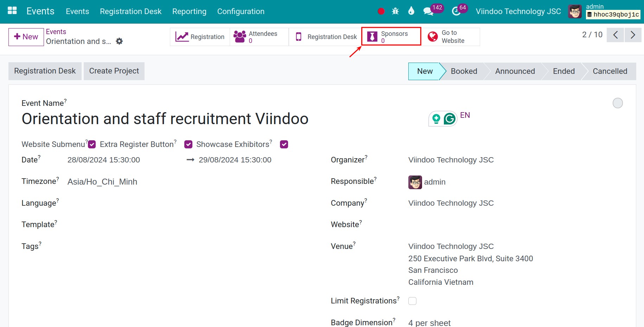Image resolution: width=644 pixels, height=327 pixels.
Task: Click the Go to Website globe icon
Action: [433, 37]
